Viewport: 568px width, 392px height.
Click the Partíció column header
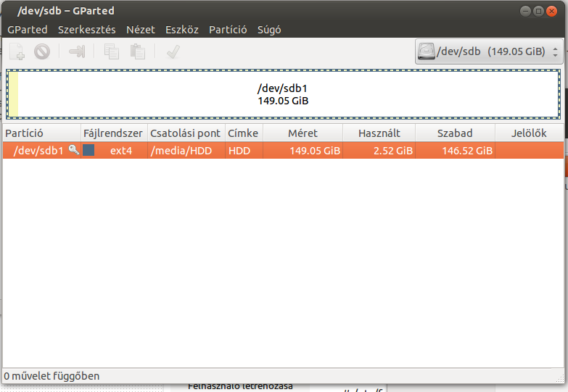41,133
